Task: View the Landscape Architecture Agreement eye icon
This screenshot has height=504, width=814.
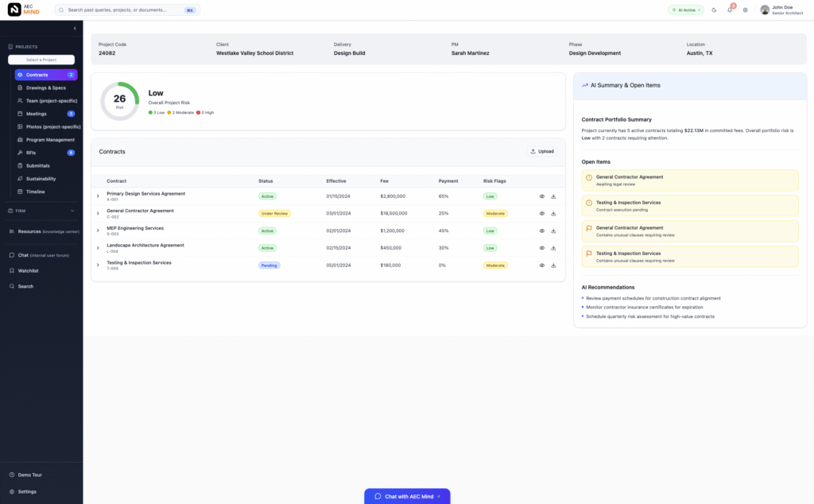Action: (542, 248)
